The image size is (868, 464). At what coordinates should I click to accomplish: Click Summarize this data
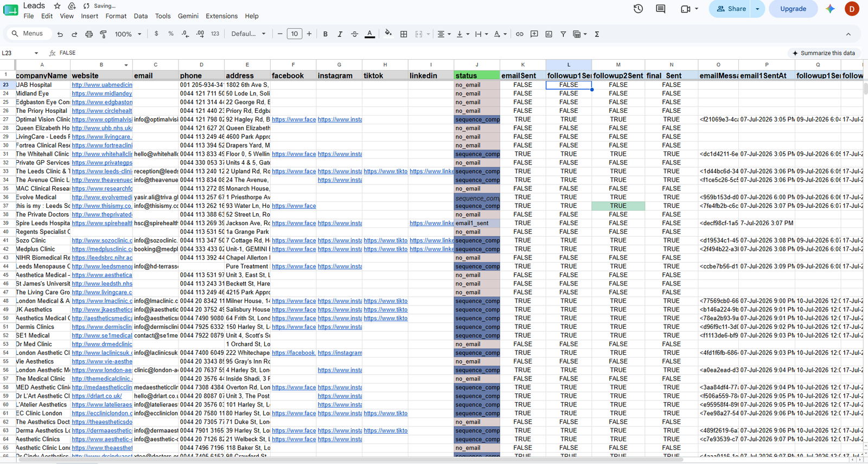pos(824,53)
